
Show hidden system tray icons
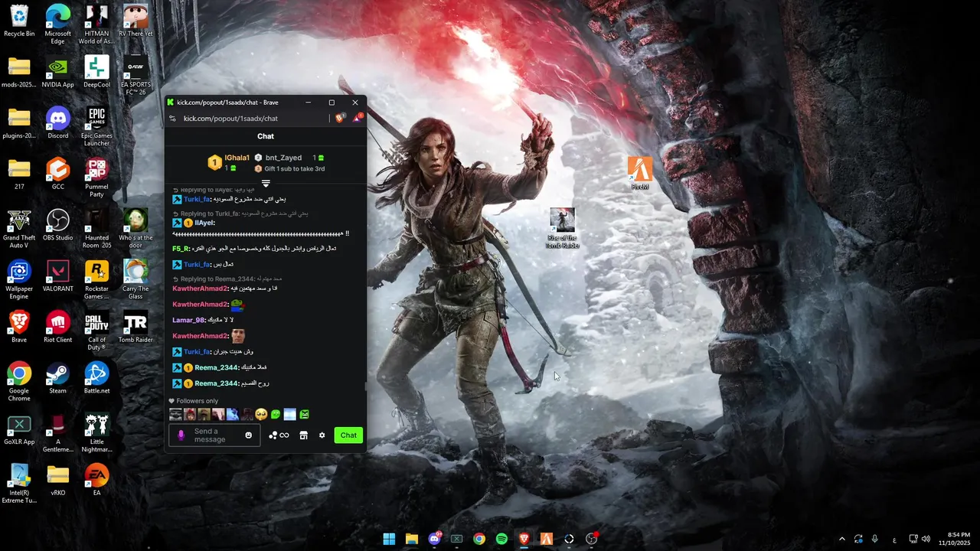click(842, 539)
